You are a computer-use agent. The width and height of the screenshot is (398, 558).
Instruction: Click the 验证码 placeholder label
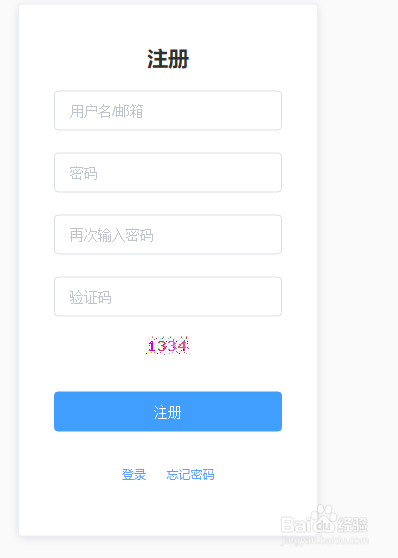click(90, 297)
